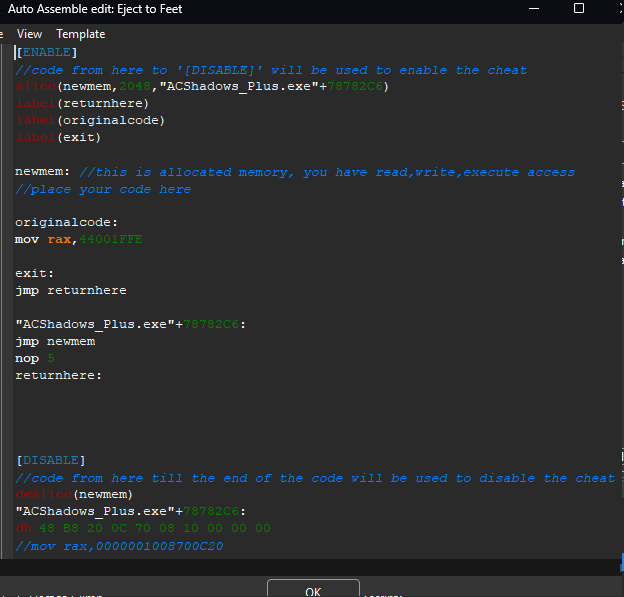The width and height of the screenshot is (624, 597).
Task: Click the 'jmp returnhere' instruction line
Action: tap(70, 290)
